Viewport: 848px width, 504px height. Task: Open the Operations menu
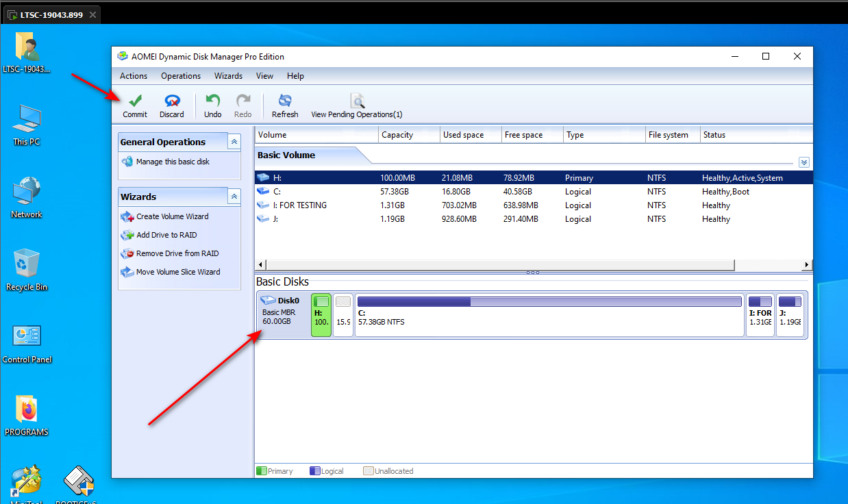click(x=181, y=76)
